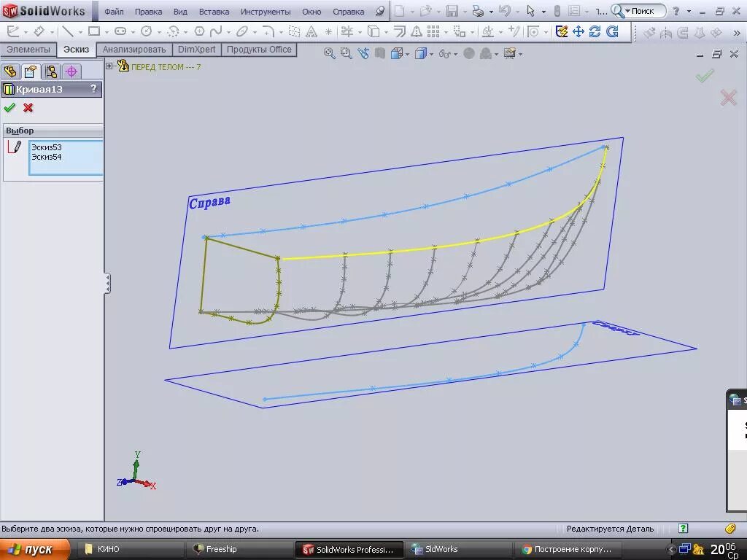The image size is (747, 560).
Task: Click the confirmation corner red X
Action: (729, 98)
